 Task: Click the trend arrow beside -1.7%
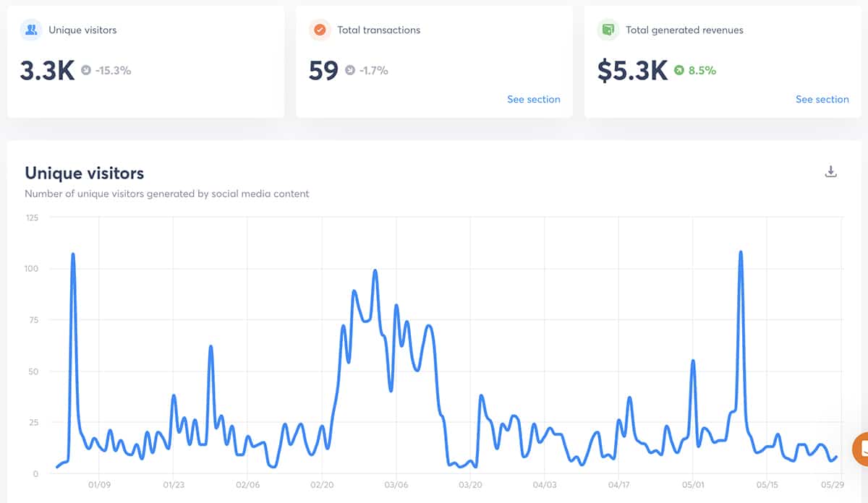[x=350, y=71]
